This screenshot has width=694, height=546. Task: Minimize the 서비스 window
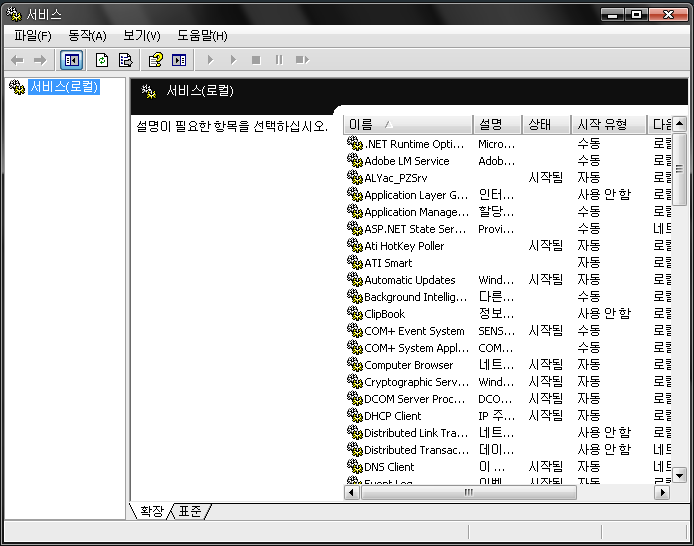613,15
